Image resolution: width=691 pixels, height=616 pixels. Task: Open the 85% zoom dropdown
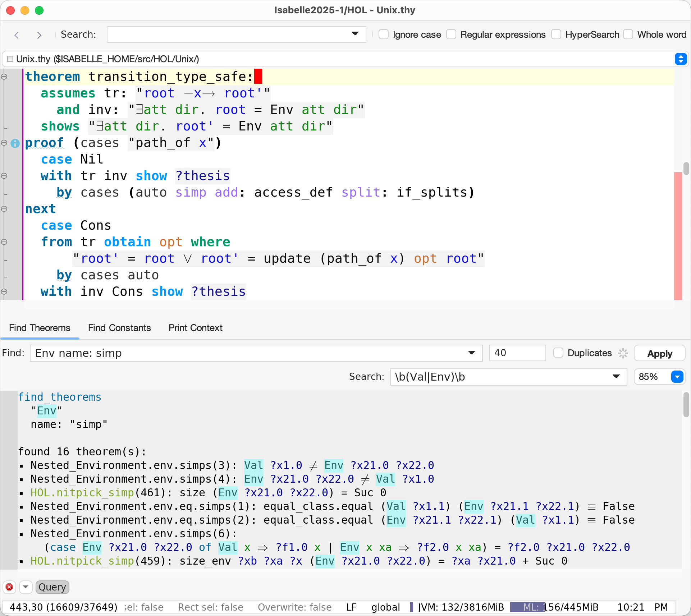tap(677, 377)
